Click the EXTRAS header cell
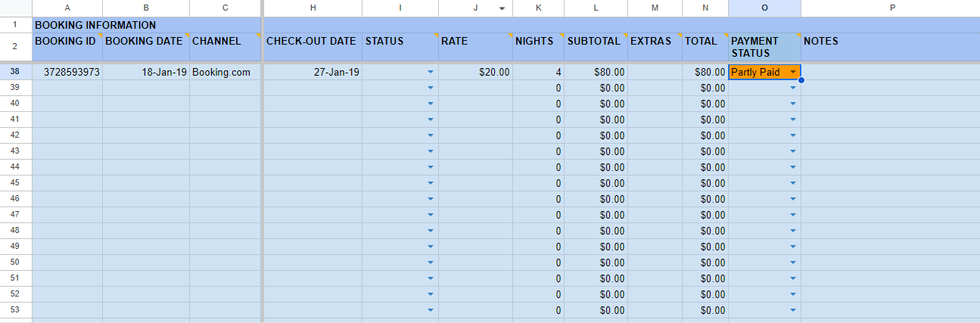 click(x=655, y=47)
